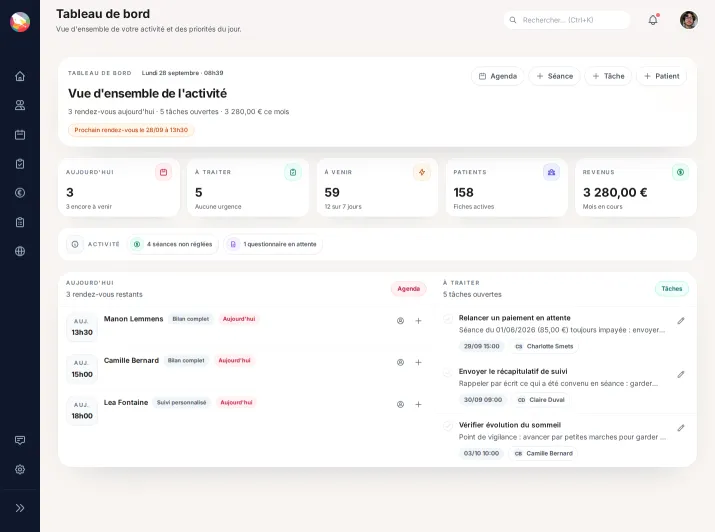Open the messages chat icon in the sidebar
The image size is (715, 532).
[x=20, y=440]
